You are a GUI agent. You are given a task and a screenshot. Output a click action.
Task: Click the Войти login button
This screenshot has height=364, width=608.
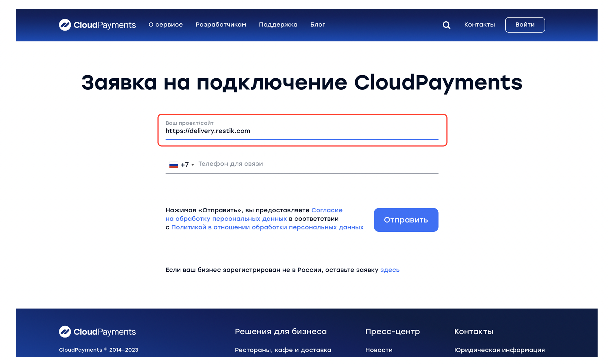(525, 25)
